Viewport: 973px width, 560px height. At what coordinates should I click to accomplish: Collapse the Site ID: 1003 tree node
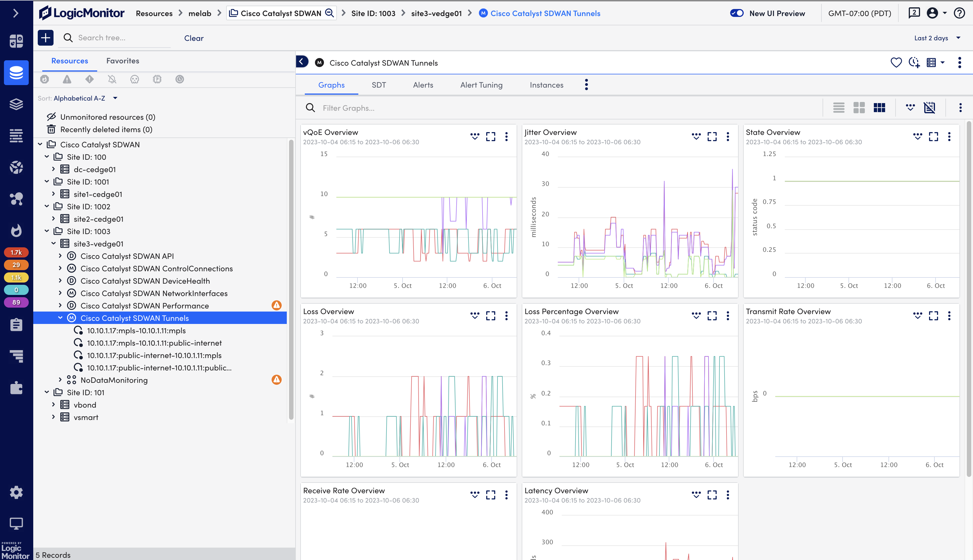click(x=47, y=231)
